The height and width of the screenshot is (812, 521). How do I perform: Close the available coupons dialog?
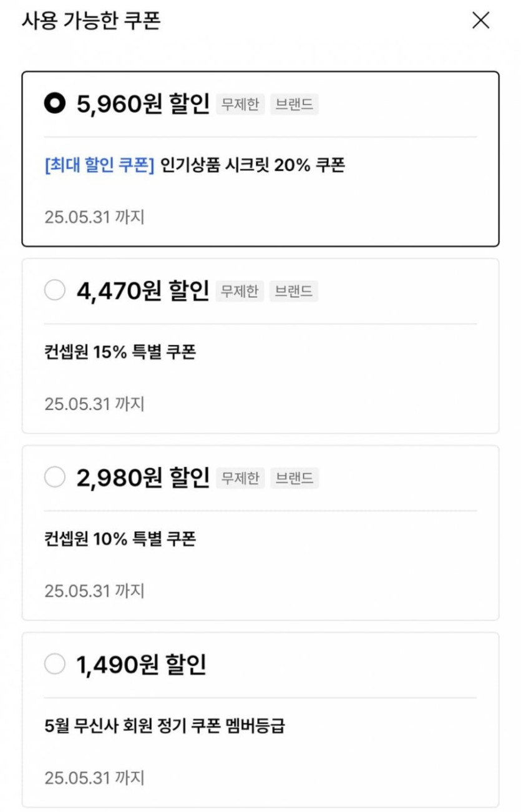click(480, 21)
